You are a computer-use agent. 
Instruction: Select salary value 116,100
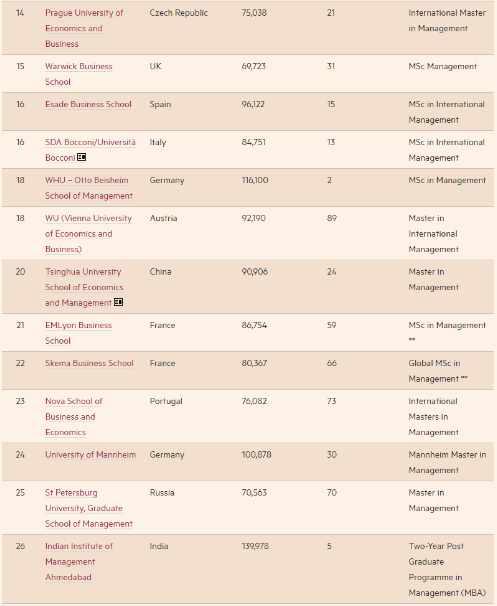tap(255, 180)
